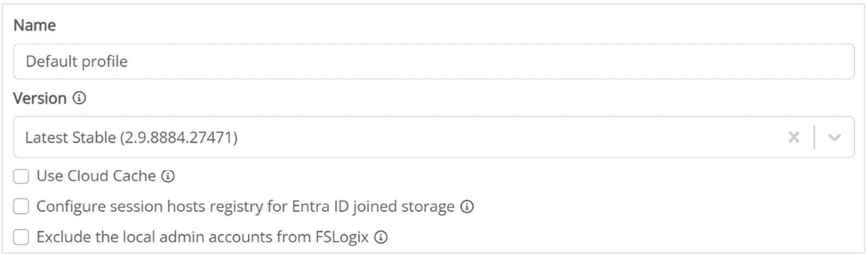Click the Use Cloud Cache label text

click(x=96, y=176)
